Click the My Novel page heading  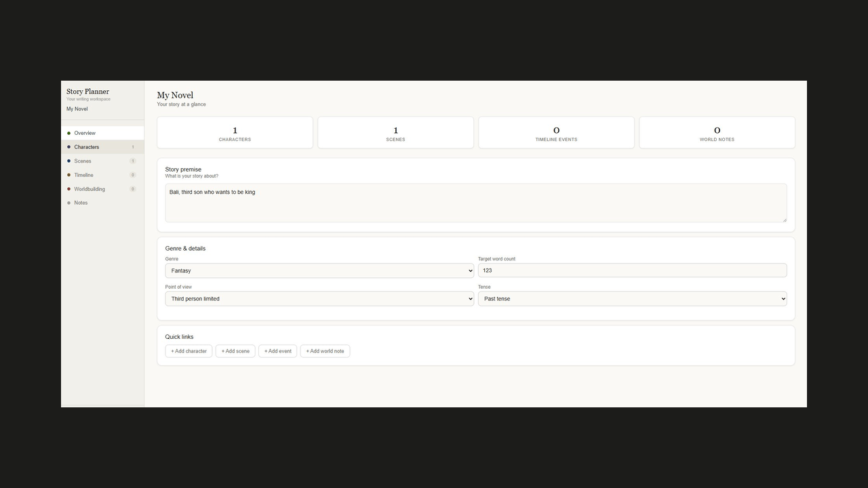[x=175, y=96]
